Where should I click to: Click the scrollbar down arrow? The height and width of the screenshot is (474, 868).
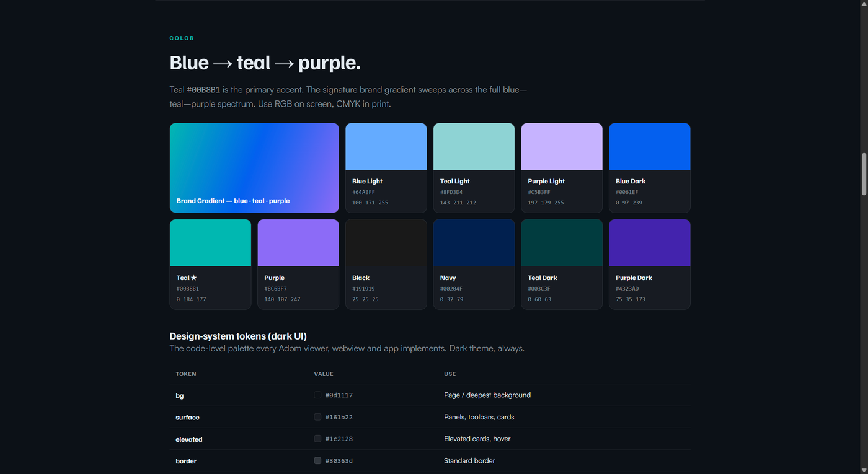tap(864, 470)
